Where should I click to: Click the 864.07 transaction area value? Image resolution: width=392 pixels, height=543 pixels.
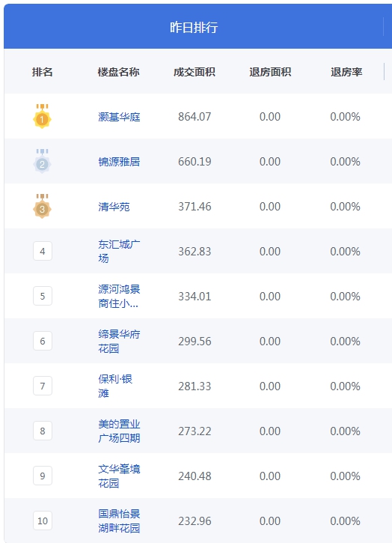[x=195, y=117]
